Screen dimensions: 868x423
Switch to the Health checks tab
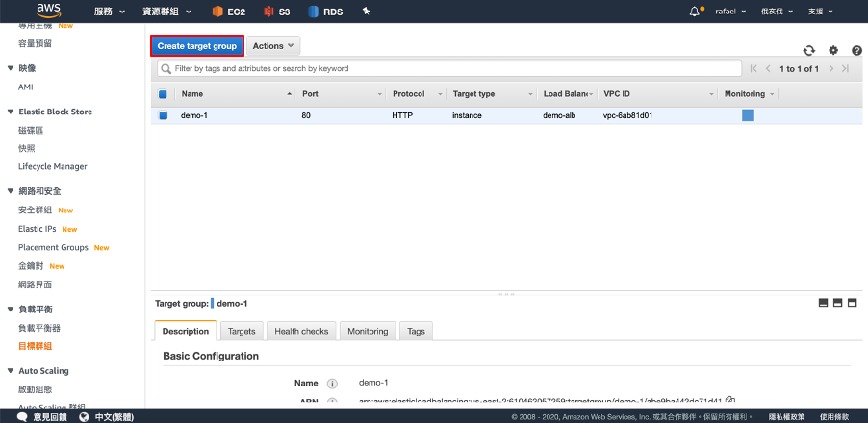click(301, 331)
